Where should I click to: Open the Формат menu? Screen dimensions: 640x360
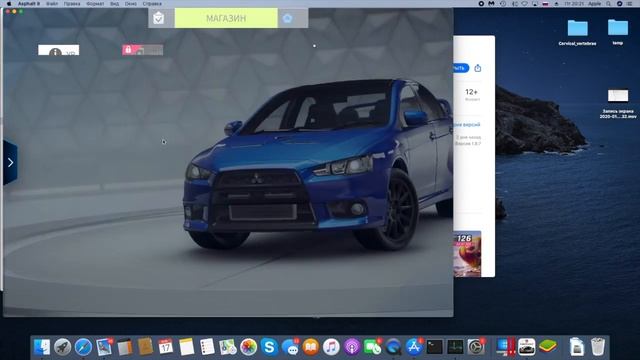(x=95, y=4)
